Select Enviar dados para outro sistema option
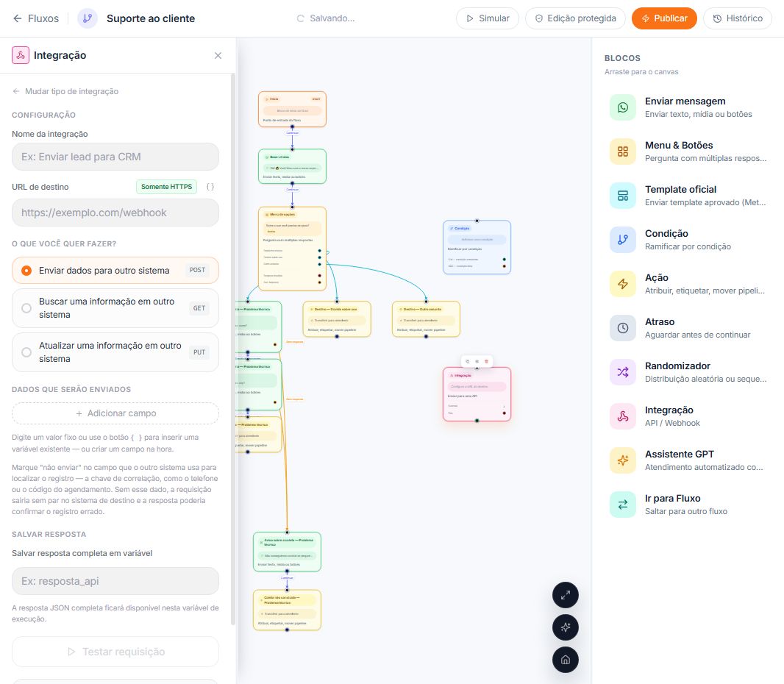784x684 pixels. coord(115,271)
